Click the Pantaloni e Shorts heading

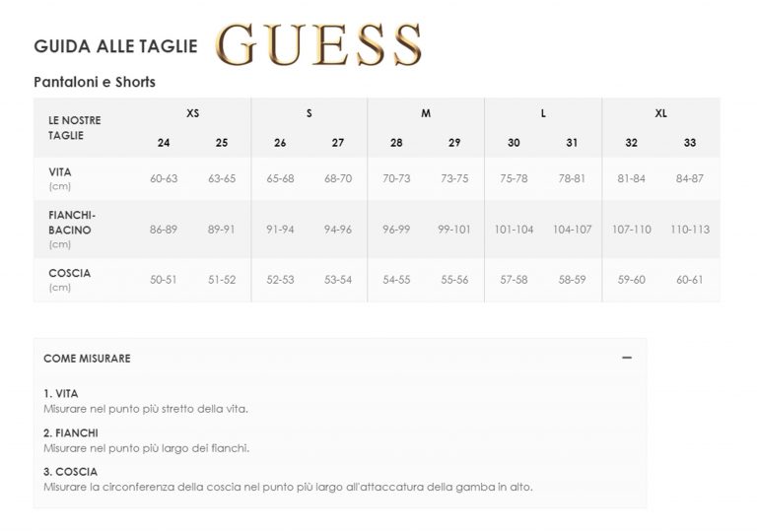[x=95, y=82]
